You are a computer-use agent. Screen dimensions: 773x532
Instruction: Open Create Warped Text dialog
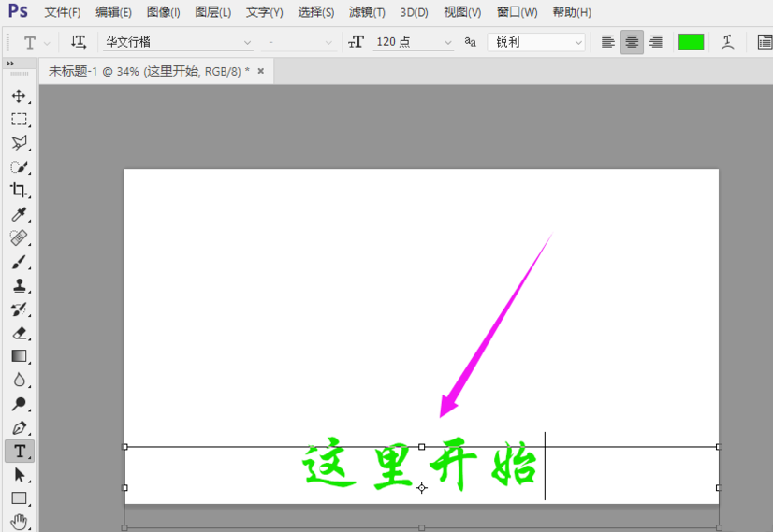click(x=728, y=42)
